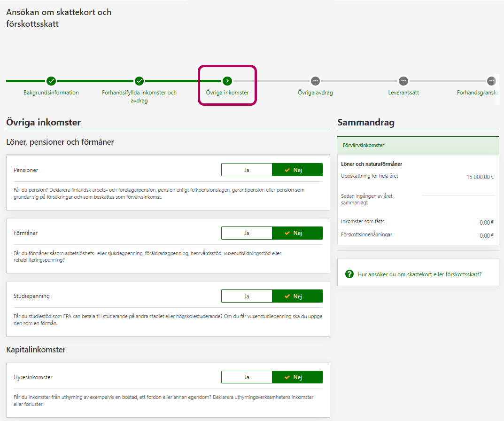The image size is (504, 421).
Task: Select Ja for Hyresinkomster
Action: pos(247,377)
